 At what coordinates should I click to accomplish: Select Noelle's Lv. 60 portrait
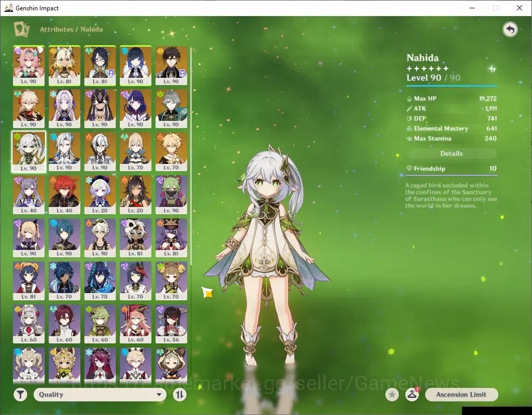[x=29, y=324]
